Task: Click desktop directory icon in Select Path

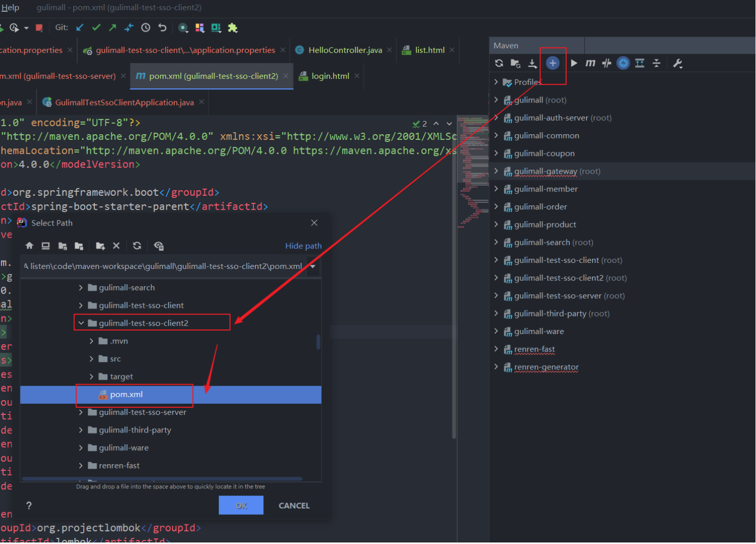Action: [45, 246]
